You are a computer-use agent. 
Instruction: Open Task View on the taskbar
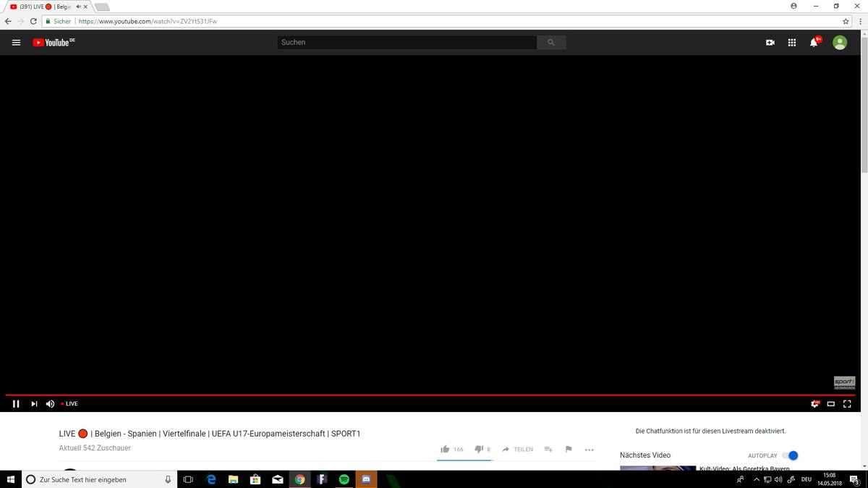[x=188, y=479]
